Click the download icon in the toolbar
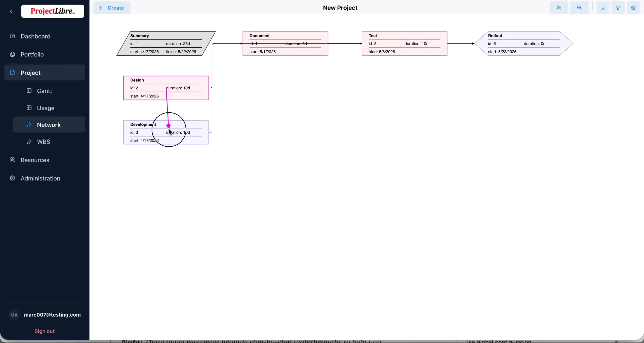Screen dimensions: 644x343 (x=603, y=8)
